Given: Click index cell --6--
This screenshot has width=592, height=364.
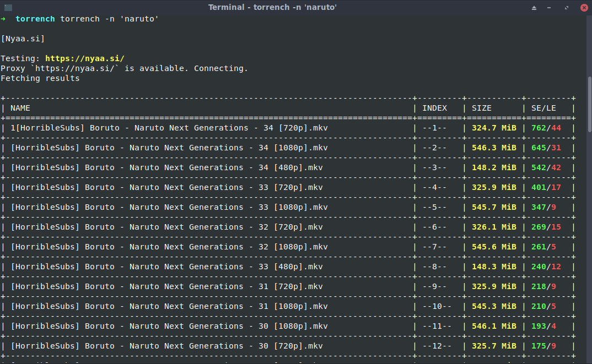Looking at the screenshot, I should coord(434,227).
